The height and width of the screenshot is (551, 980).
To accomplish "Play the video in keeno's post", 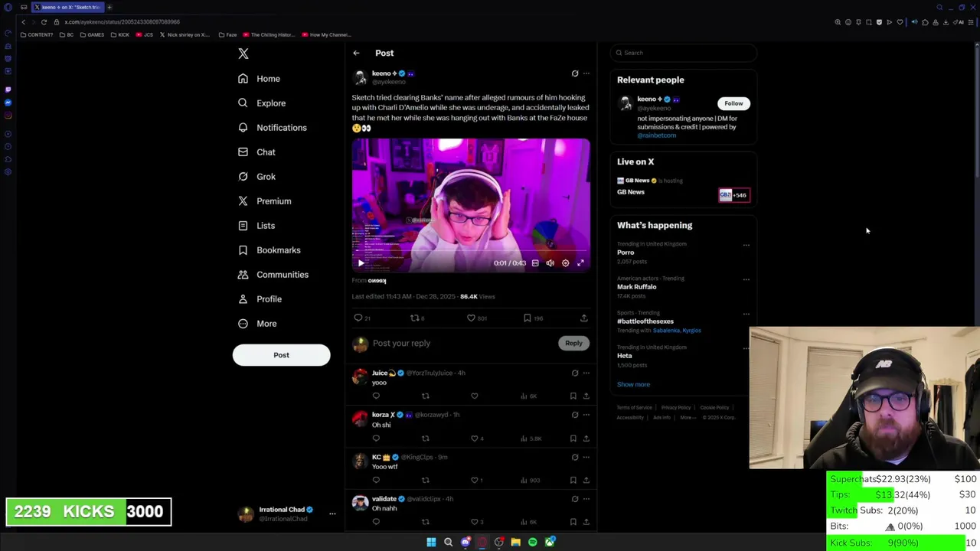I will 361,263.
